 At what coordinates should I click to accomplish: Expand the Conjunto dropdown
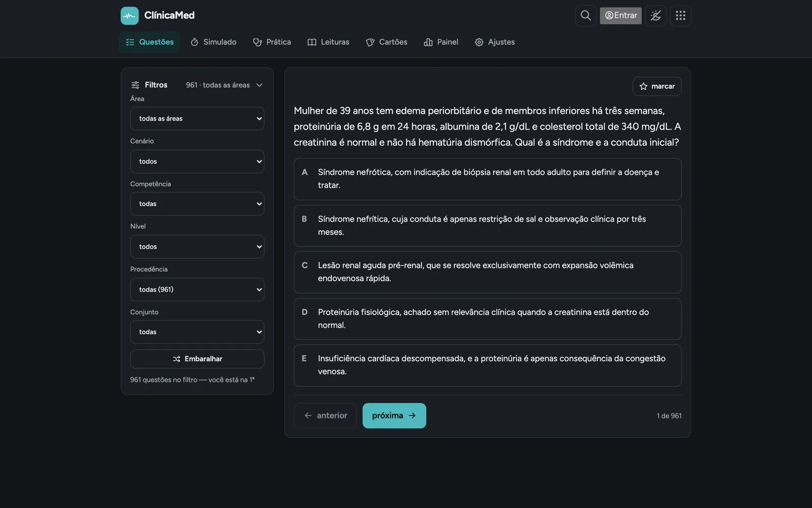tap(197, 332)
